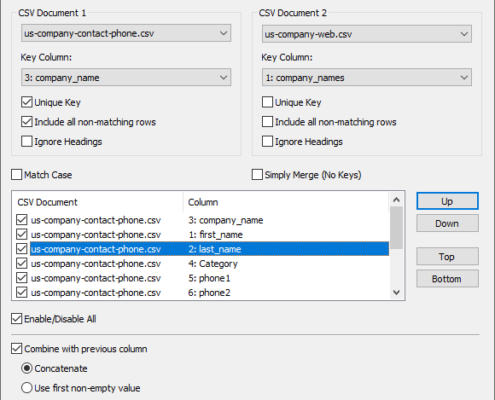Uncheck Unique Key for CSV Document 1
The height and width of the screenshot is (400, 495).
(x=27, y=102)
